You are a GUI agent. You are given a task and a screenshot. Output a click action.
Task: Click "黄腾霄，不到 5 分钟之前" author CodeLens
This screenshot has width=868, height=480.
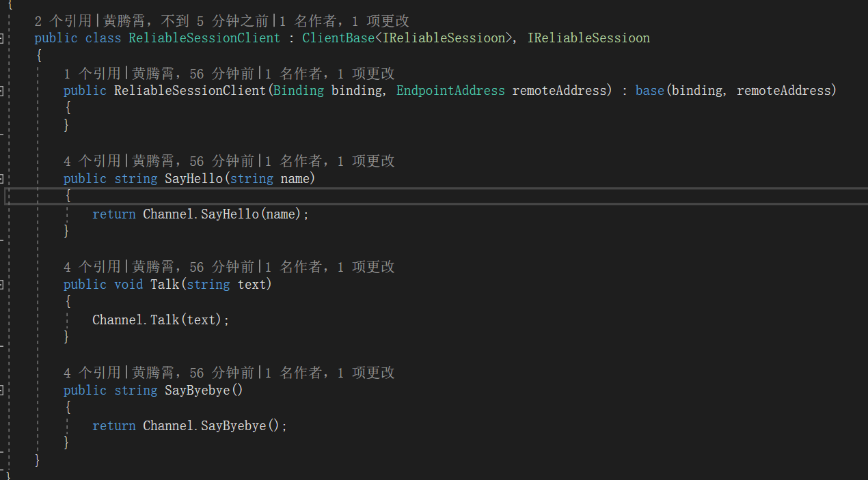186,21
